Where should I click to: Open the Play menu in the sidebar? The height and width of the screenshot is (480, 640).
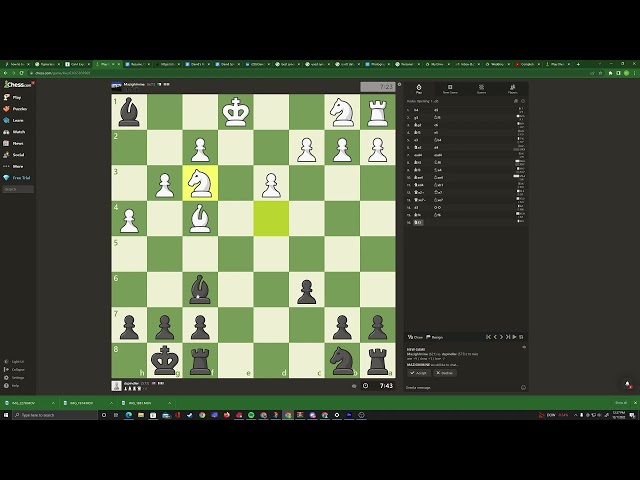(x=12, y=97)
